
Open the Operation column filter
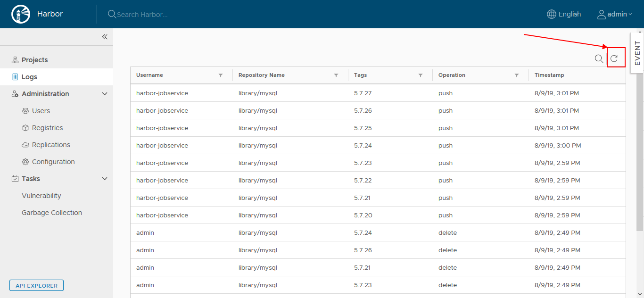point(517,75)
